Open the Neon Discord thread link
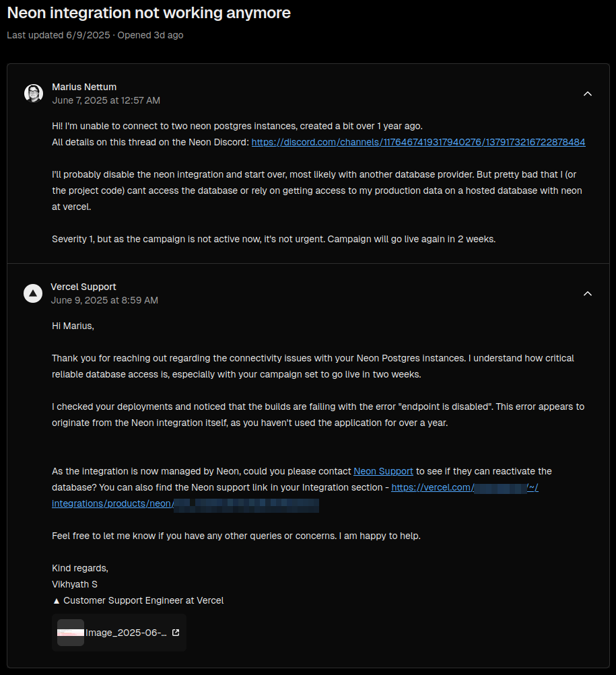Screen dimensions: 616x675 point(418,142)
